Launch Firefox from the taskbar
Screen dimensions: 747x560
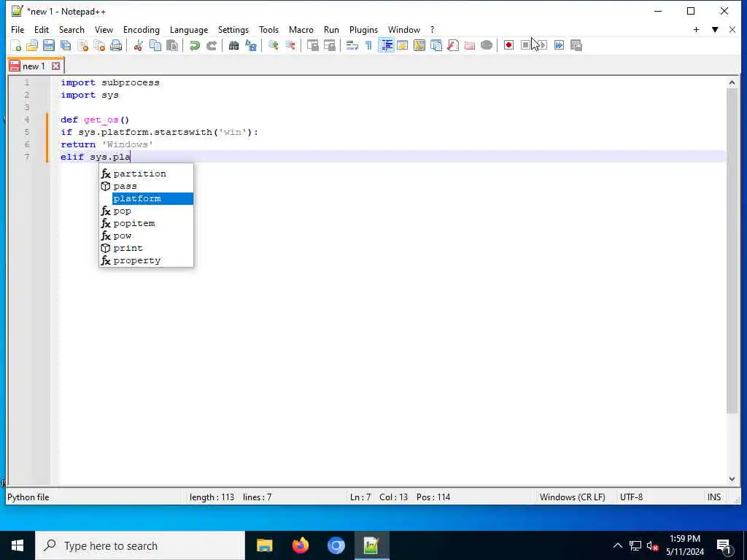[300, 545]
